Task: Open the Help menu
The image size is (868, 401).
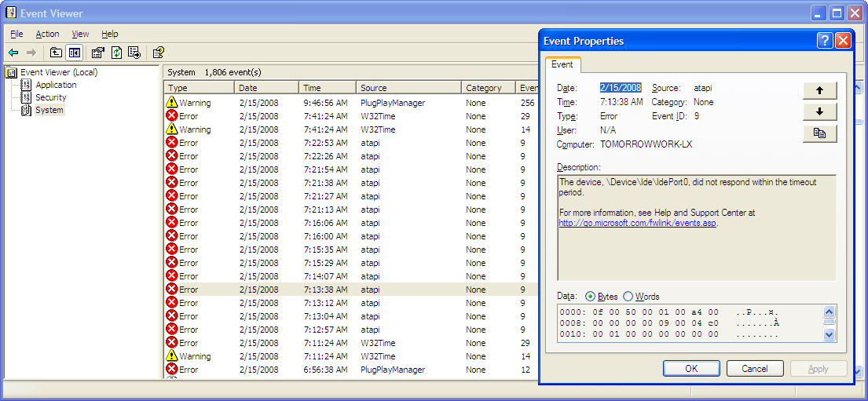Action: [x=110, y=34]
